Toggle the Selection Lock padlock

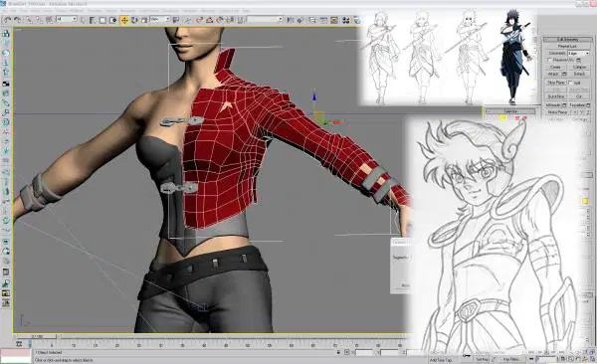pyautogui.click(x=338, y=353)
